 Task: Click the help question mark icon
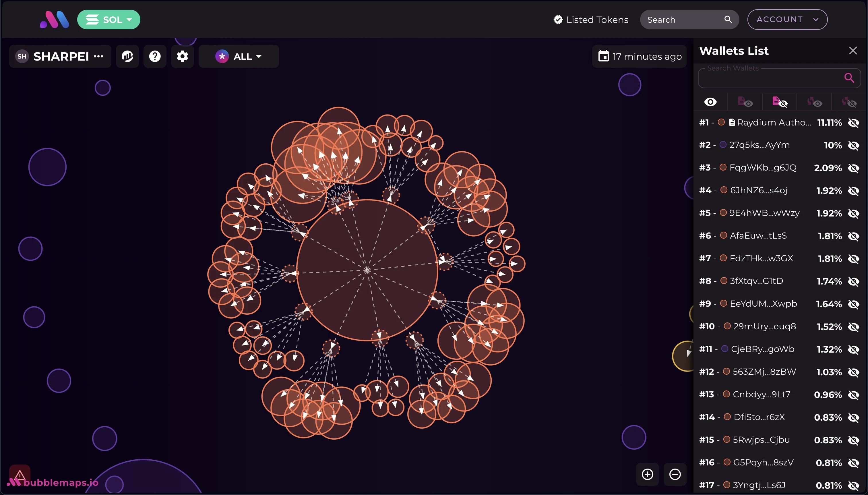point(155,56)
